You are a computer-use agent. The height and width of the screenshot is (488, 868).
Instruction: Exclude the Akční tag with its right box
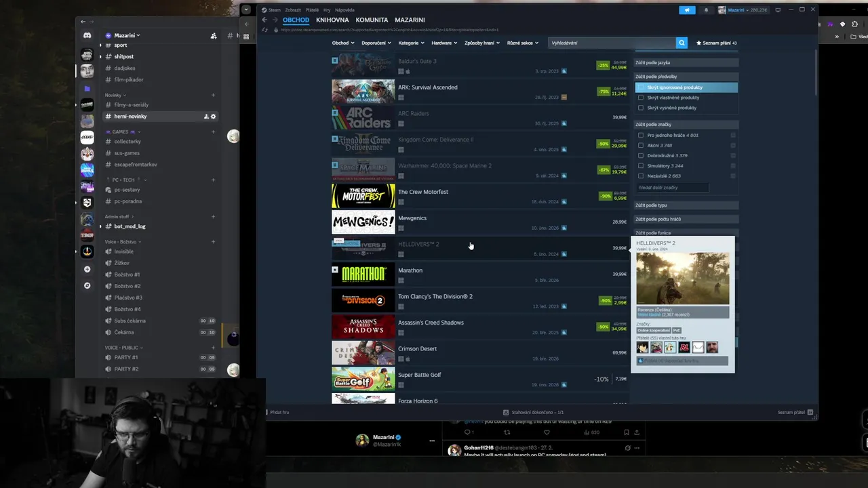(x=733, y=145)
